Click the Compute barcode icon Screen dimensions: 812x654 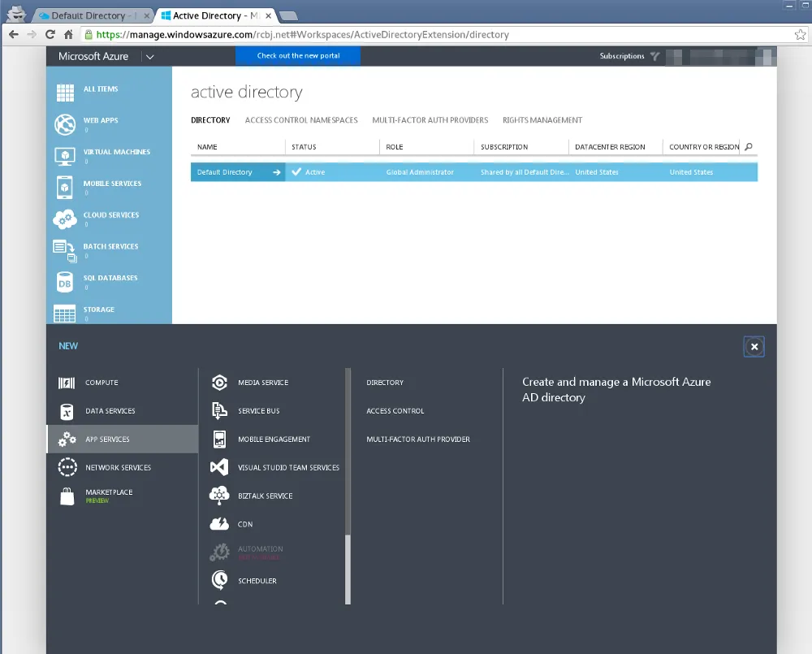(67, 383)
